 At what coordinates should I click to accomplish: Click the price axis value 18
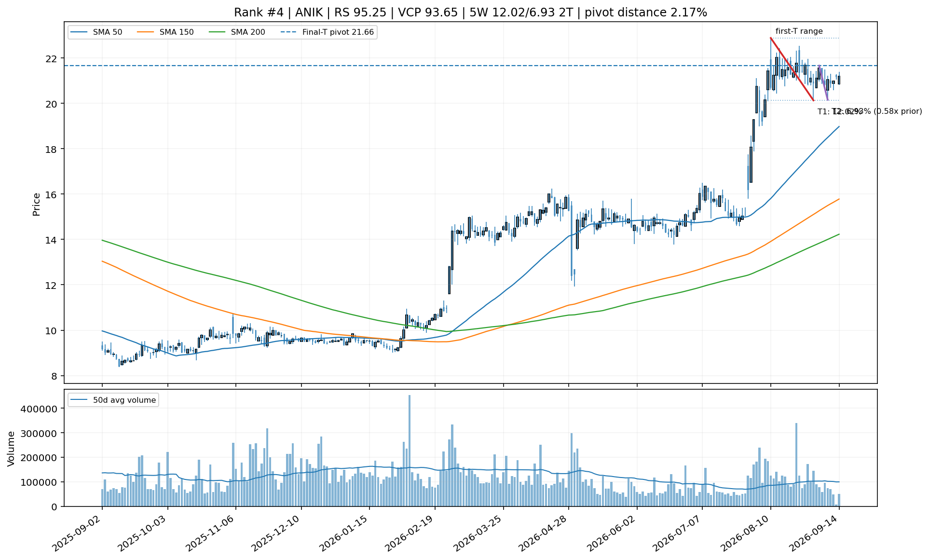(x=51, y=150)
